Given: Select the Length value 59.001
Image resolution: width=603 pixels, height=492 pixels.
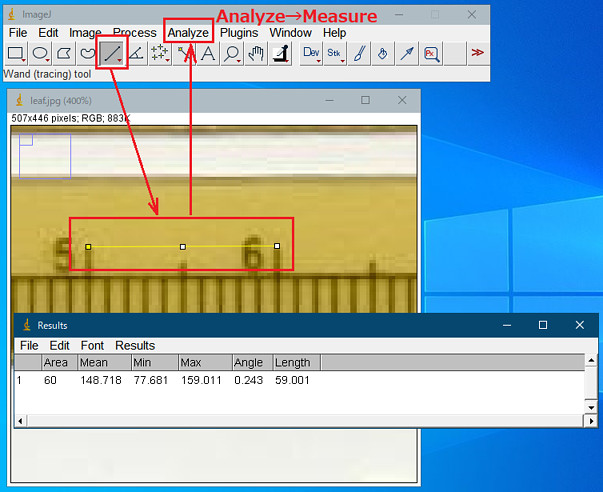Looking at the screenshot, I should point(292,380).
